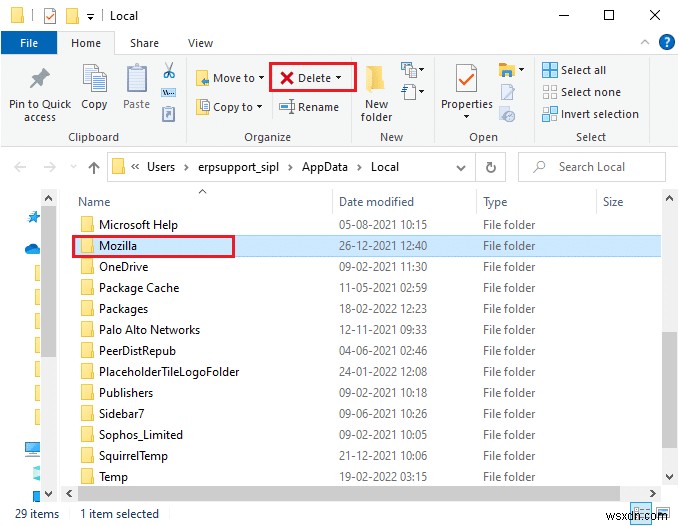679x526 pixels.
Task: Click the New folder quick toolbar icon in title bar
Action: click(x=72, y=16)
